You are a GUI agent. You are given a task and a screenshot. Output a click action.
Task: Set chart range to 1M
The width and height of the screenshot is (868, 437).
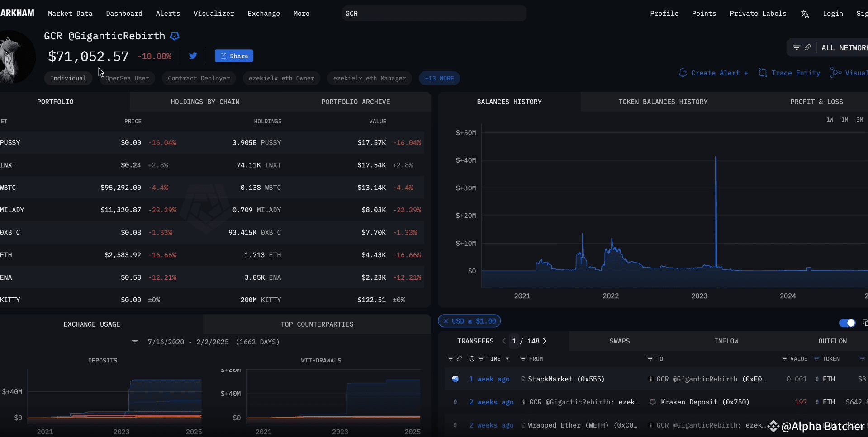[x=845, y=120]
